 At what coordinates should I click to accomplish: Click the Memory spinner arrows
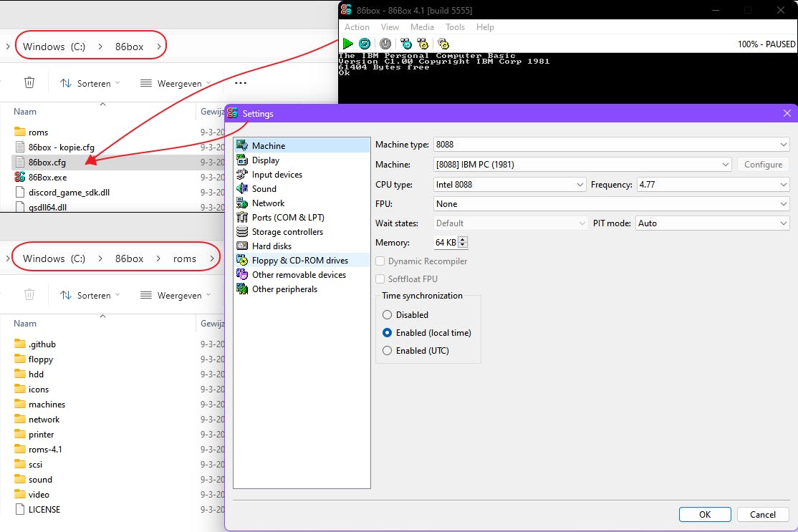point(463,243)
